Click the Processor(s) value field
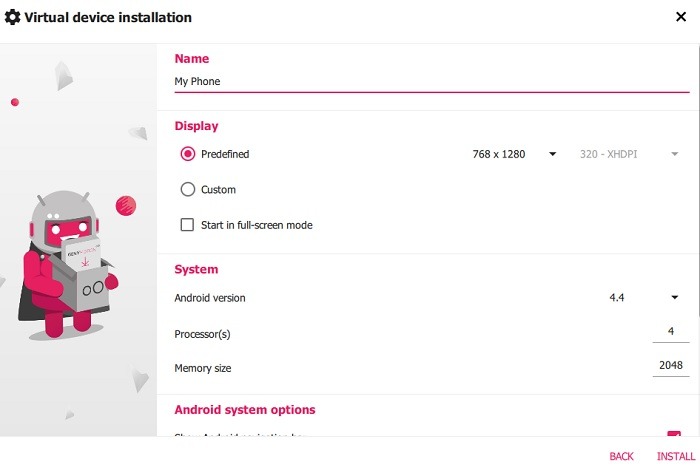 tap(670, 333)
